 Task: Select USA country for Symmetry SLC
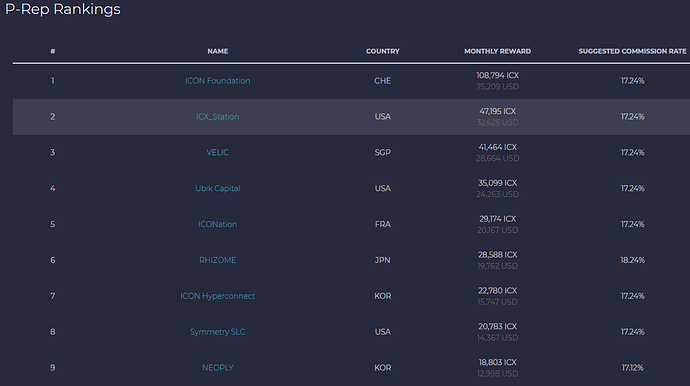[x=382, y=332]
